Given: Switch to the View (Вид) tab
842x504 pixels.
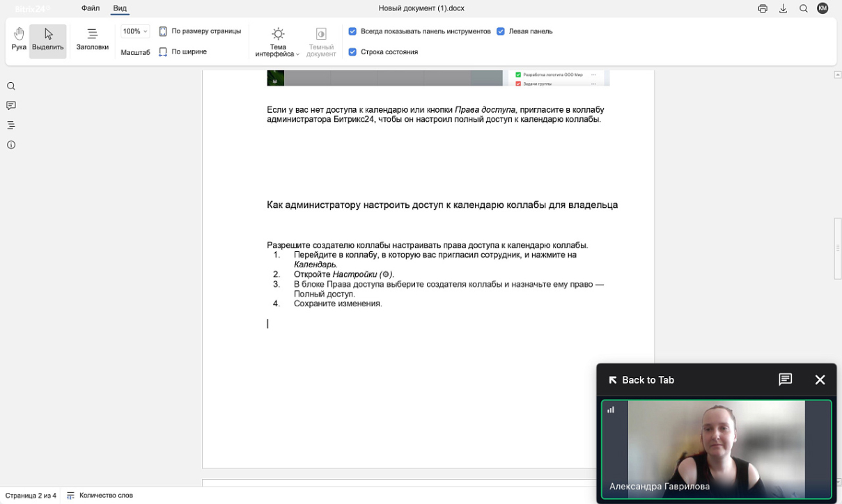Looking at the screenshot, I should (x=120, y=8).
